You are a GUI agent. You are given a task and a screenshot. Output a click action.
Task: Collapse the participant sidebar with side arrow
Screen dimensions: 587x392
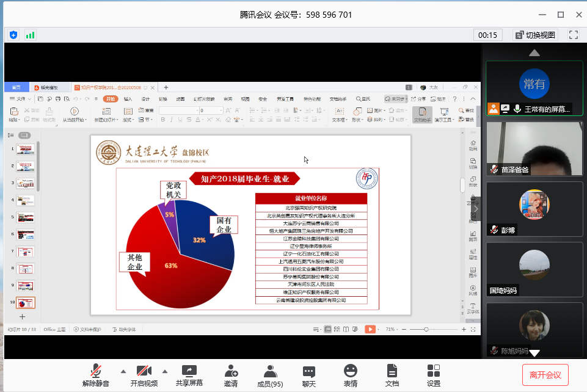pos(477,208)
